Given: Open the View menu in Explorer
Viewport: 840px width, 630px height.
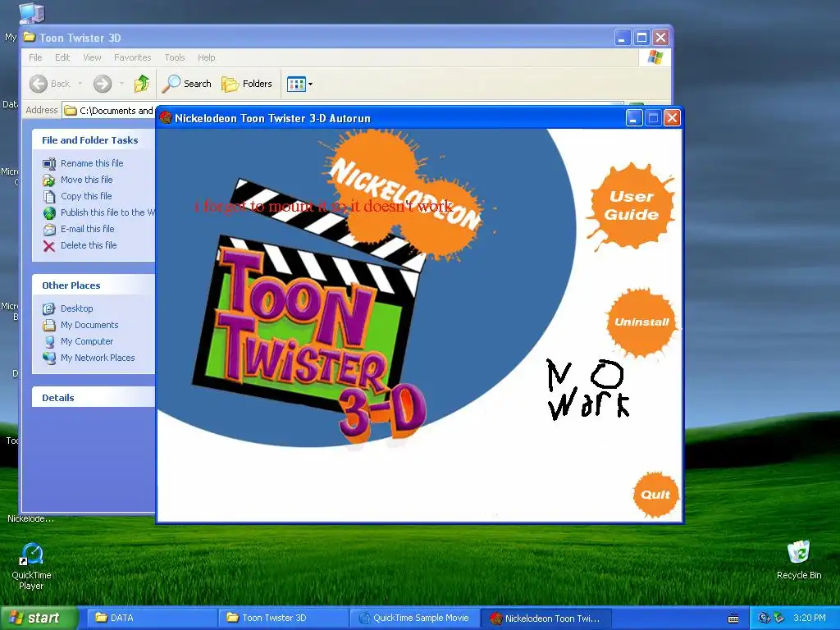Looking at the screenshot, I should click(x=92, y=57).
